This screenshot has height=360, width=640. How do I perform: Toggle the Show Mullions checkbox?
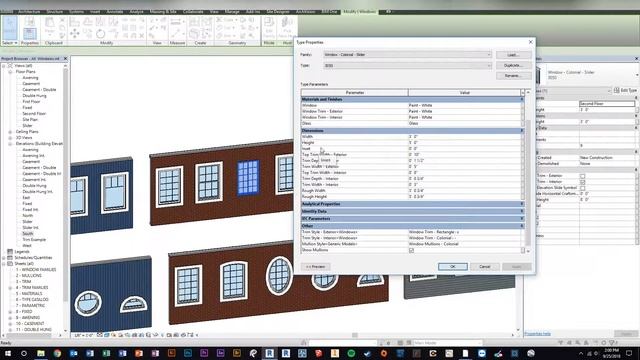pyautogui.click(x=411, y=250)
